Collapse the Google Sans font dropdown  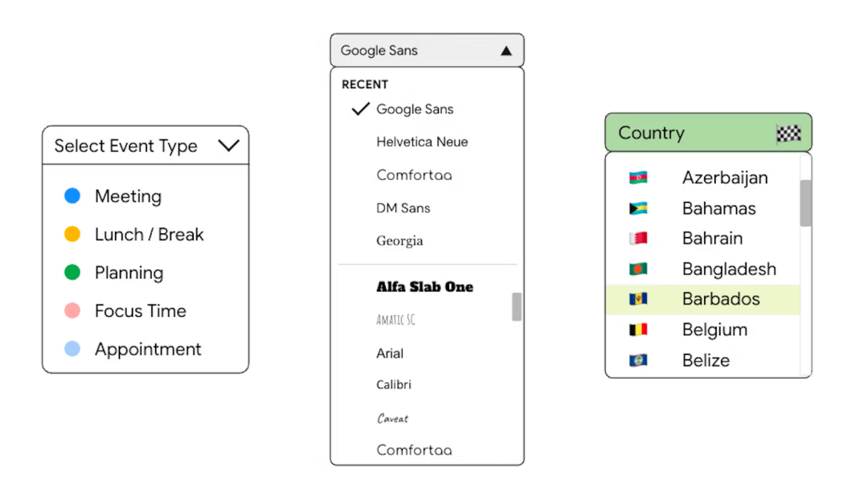(506, 51)
